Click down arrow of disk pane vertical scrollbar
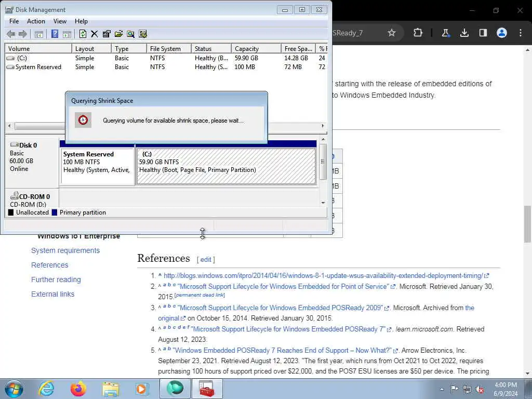This screenshot has width=532, height=399. point(323,203)
